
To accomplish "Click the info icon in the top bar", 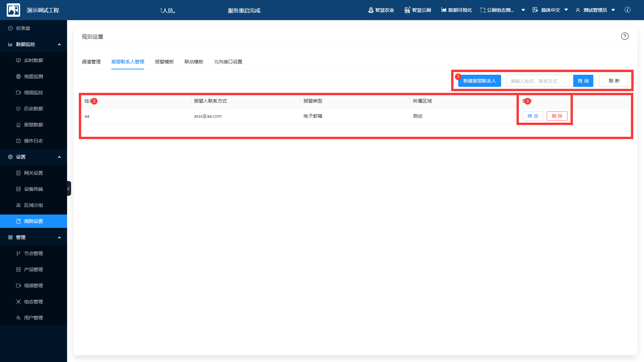I will 628,10.
